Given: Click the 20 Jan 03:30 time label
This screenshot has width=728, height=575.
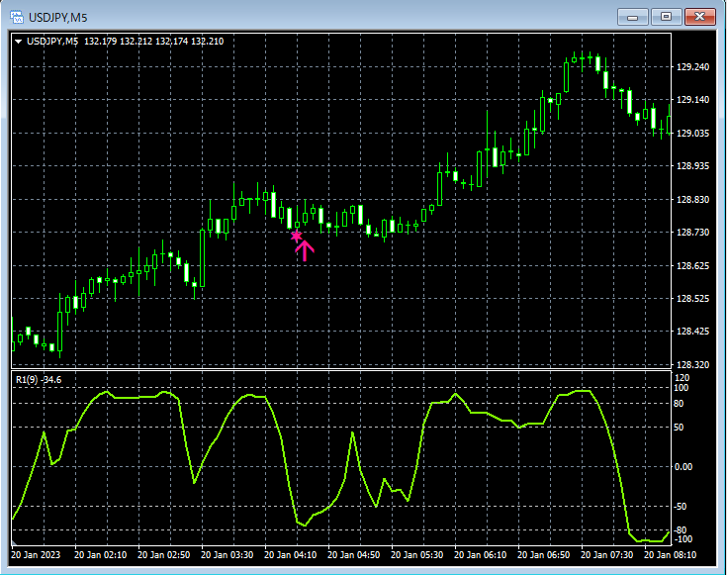Looking at the screenshot, I should (x=227, y=554).
